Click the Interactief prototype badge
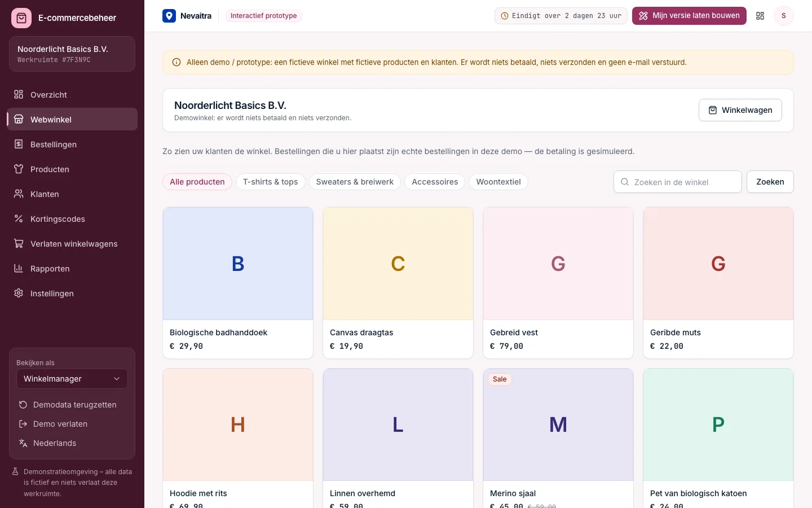This screenshot has width=812, height=508. (x=263, y=16)
